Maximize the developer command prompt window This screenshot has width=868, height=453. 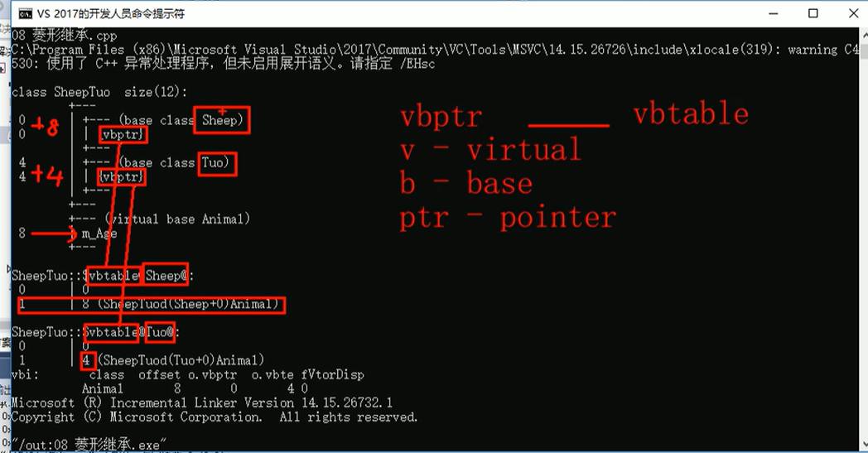coord(813,13)
